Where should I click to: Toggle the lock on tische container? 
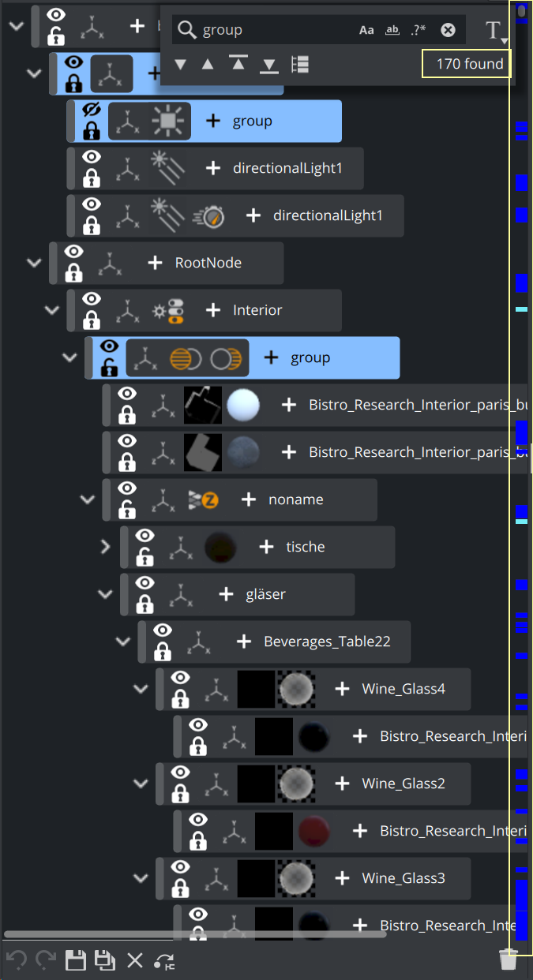tap(145, 558)
